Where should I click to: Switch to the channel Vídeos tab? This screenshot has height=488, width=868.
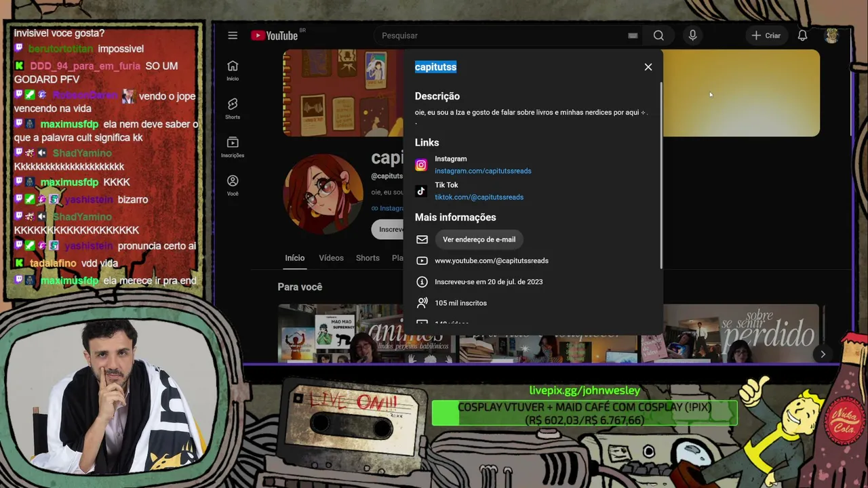click(331, 258)
